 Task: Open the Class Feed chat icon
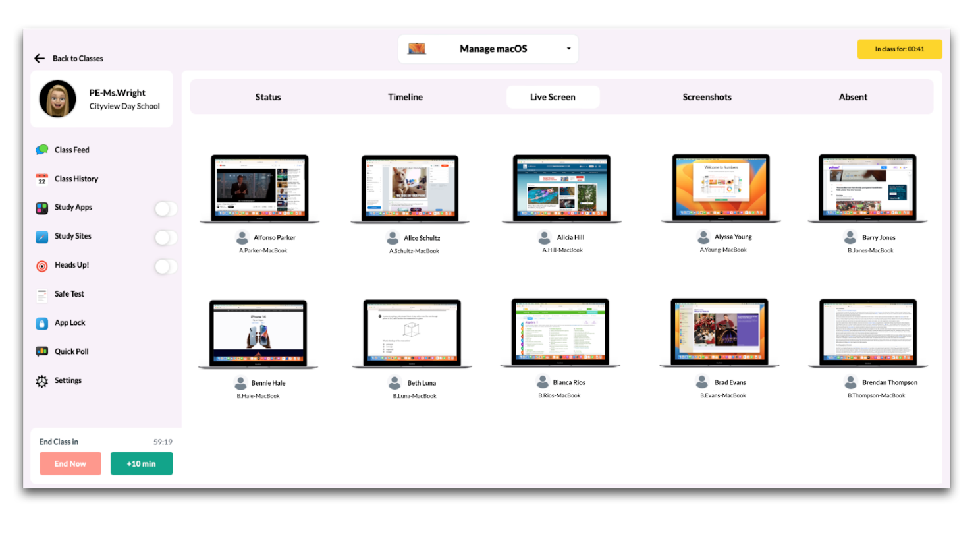point(42,150)
